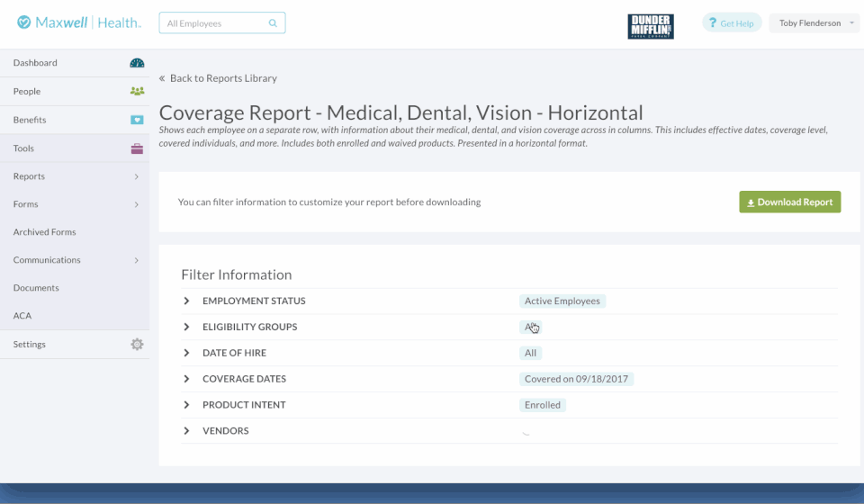Open Archived Forms in sidebar
This screenshot has width=864, height=504.
(45, 232)
